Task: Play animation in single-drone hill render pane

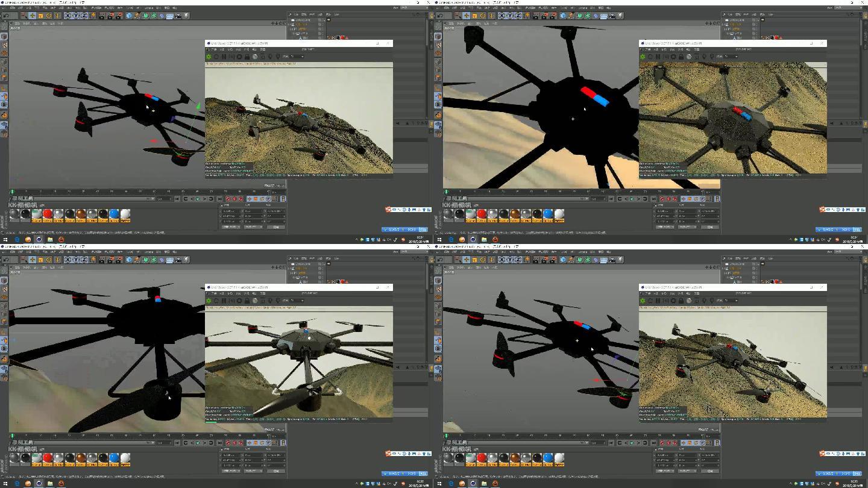Action: (198, 199)
